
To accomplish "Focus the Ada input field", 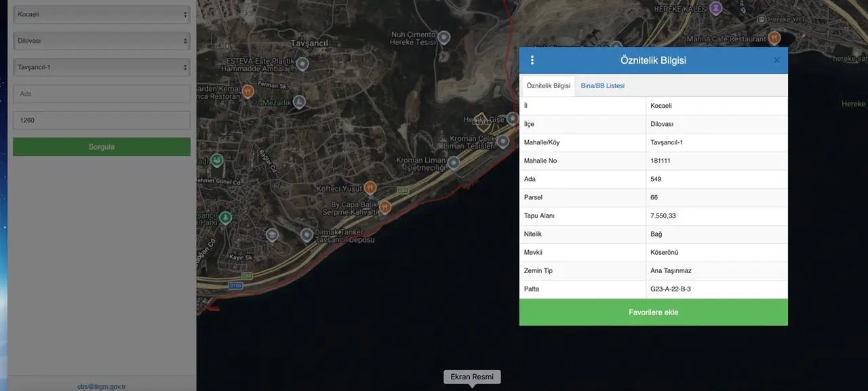I will pos(102,94).
